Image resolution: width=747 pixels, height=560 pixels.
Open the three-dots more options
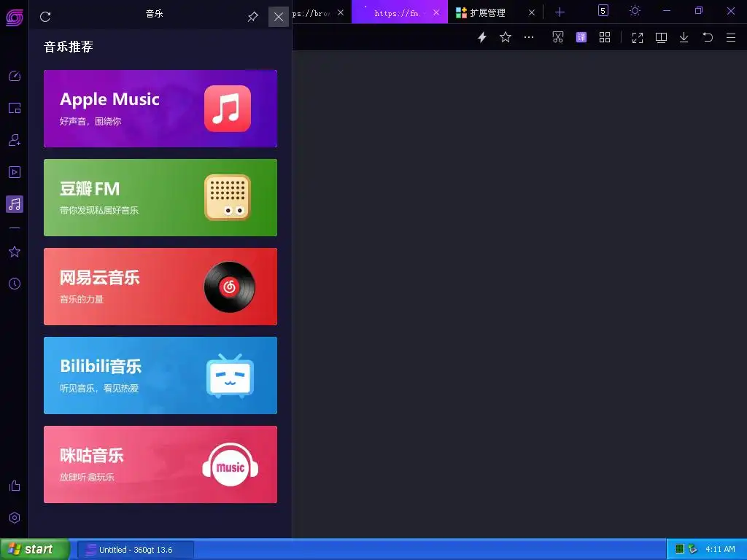(x=529, y=37)
